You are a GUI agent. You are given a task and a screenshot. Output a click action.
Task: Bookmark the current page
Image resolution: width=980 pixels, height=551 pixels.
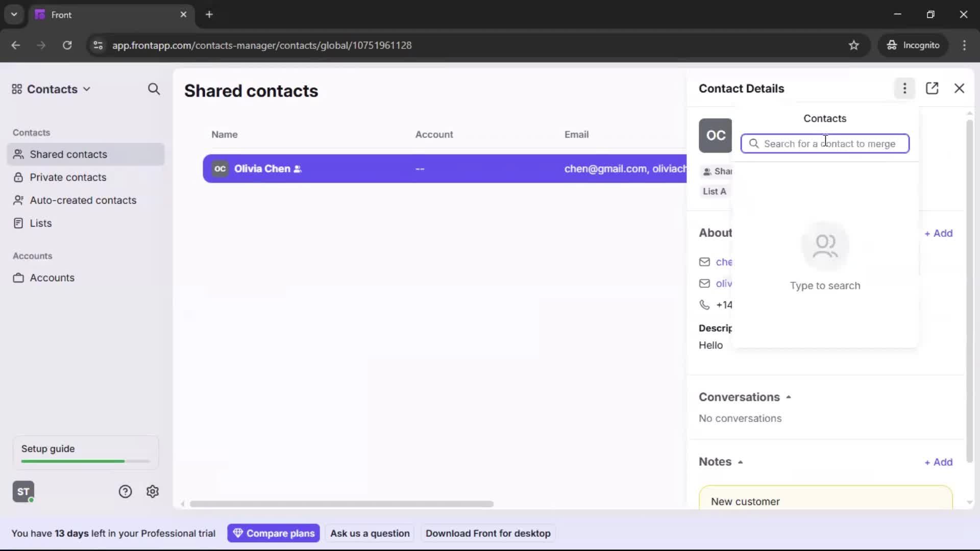pos(854,45)
